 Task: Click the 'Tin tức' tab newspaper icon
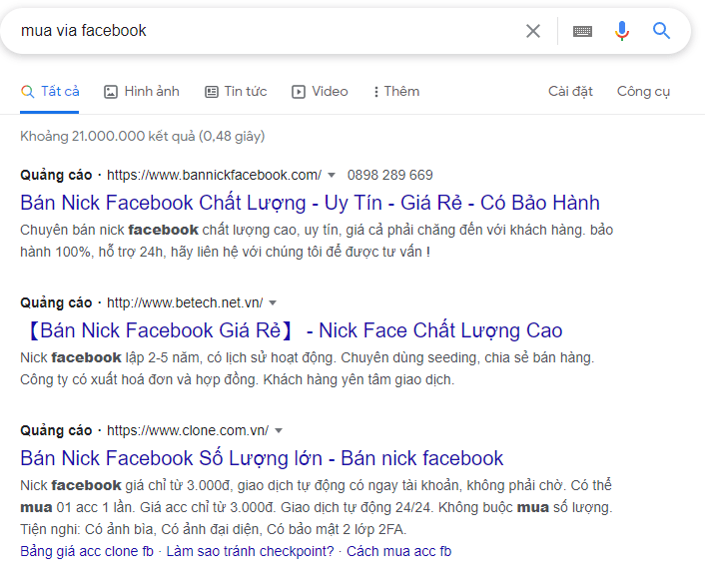(212, 92)
